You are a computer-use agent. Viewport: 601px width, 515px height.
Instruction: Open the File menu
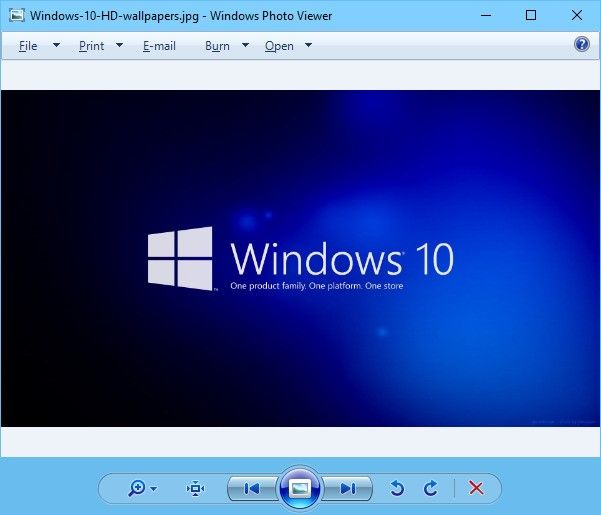[x=28, y=46]
